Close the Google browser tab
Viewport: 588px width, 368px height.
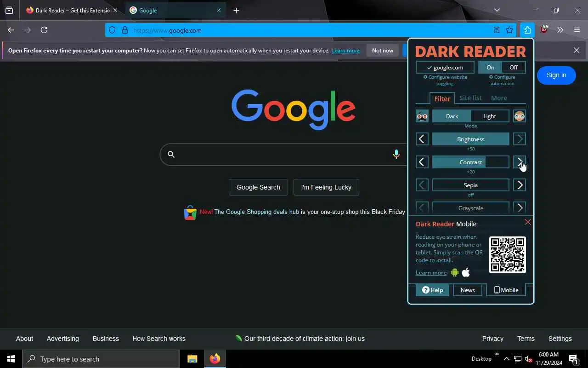pos(219,10)
